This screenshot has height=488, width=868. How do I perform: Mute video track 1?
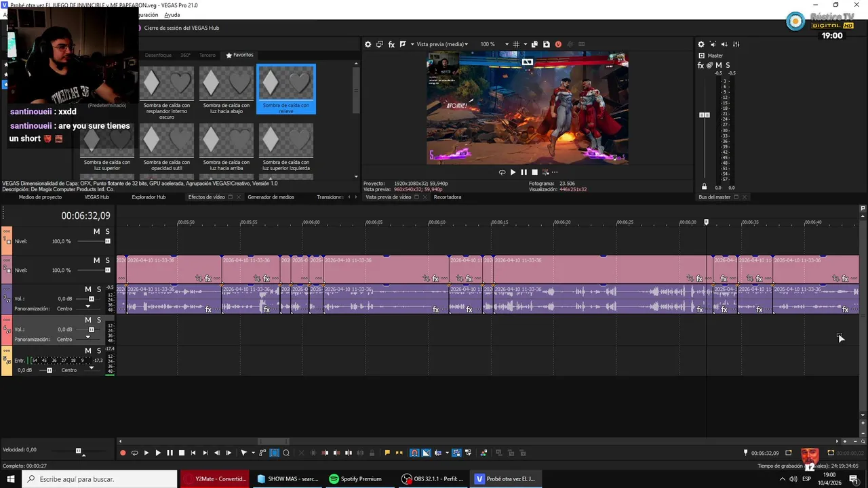(x=96, y=232)
